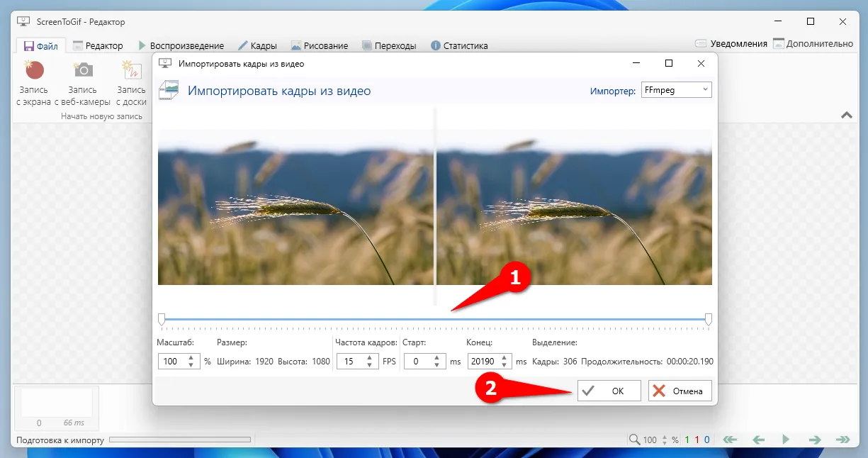Confirm the import with the OK button
Image resolution: width=868 pixels, height=458 pixels.
(x=609, y=390)
